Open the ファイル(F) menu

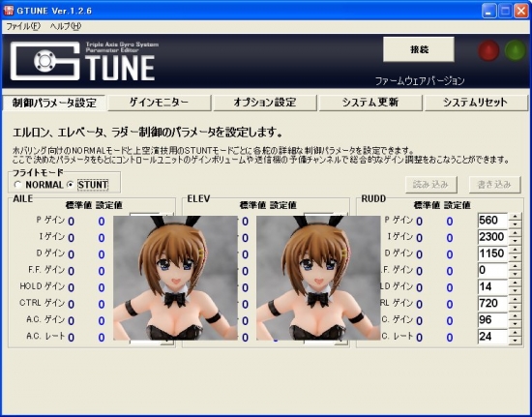tap(23, 26)
